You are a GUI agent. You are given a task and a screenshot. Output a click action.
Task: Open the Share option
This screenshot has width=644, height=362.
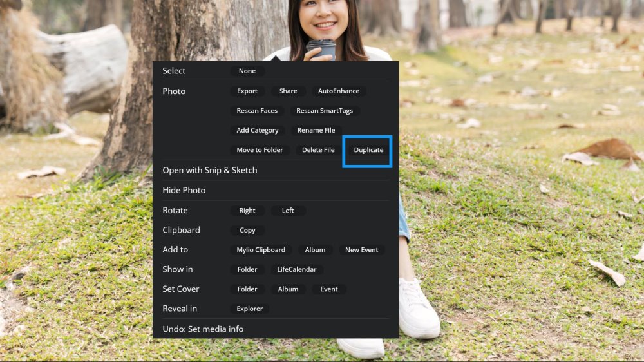coord(288,91)
